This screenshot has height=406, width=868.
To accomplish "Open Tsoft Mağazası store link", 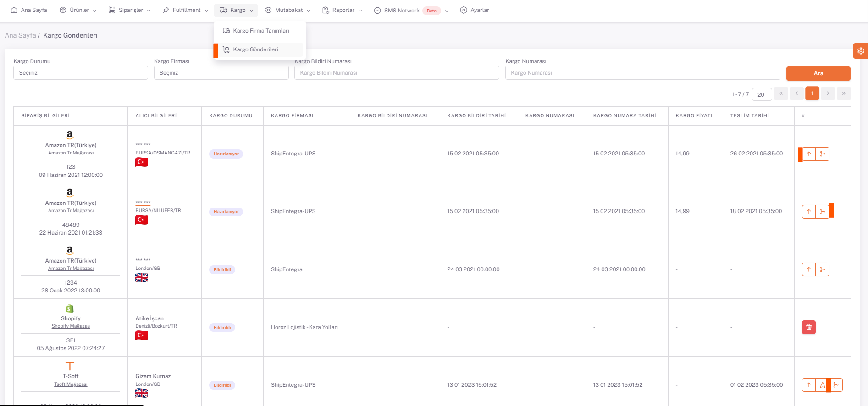I will tap(71, 384).
